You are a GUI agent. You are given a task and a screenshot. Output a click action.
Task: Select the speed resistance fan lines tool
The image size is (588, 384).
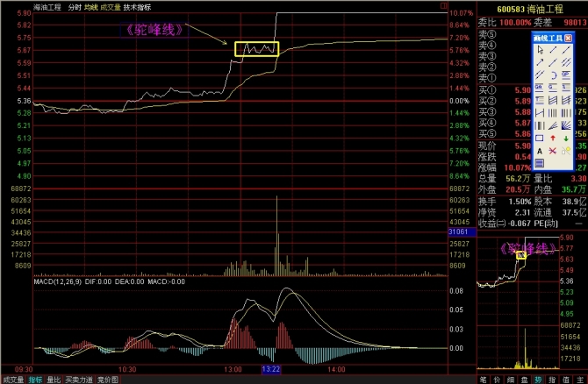coord(553,125)
